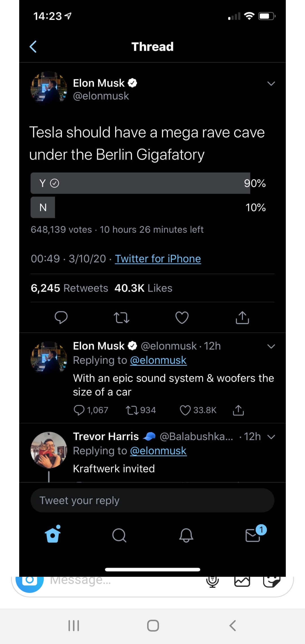Open the Twitter for iPhone link
The height and width of the screenshot is (644, 305).
[158, 259]
